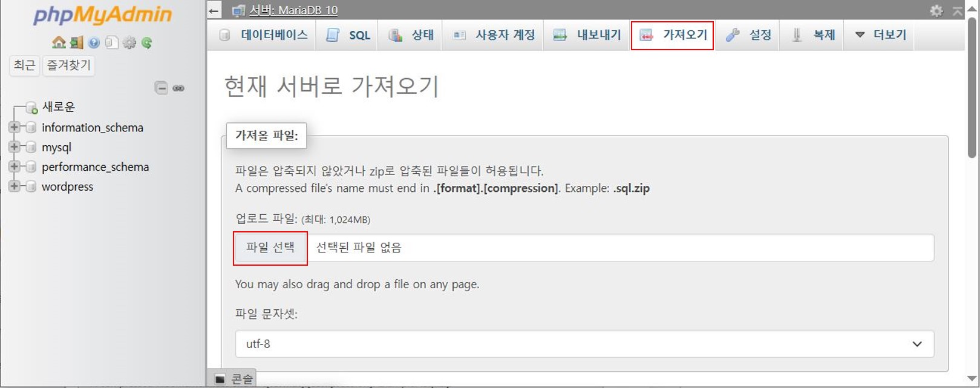Switch to the SQL tab
This screenshot has height=388, width=980.
348,35
